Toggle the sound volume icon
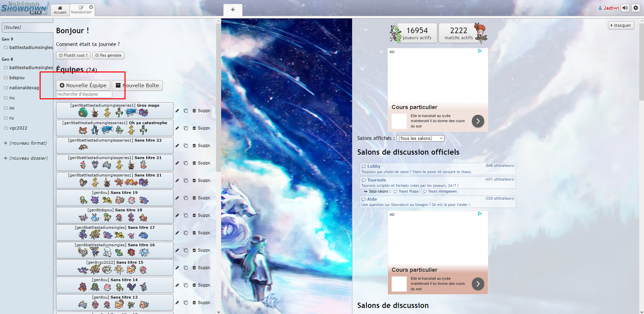Image resolution: width=644 pixels, height=314 pixels. tap(625, 8)
